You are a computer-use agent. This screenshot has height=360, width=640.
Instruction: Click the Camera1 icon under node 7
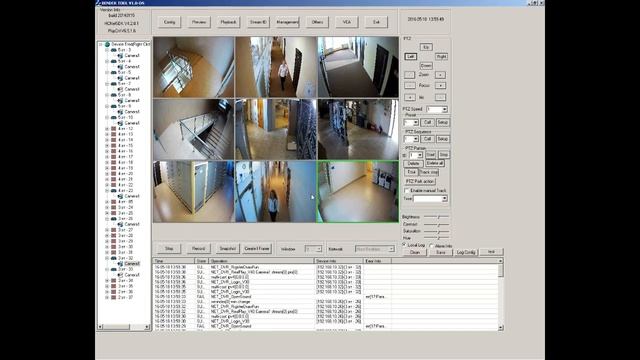[120, 89]
